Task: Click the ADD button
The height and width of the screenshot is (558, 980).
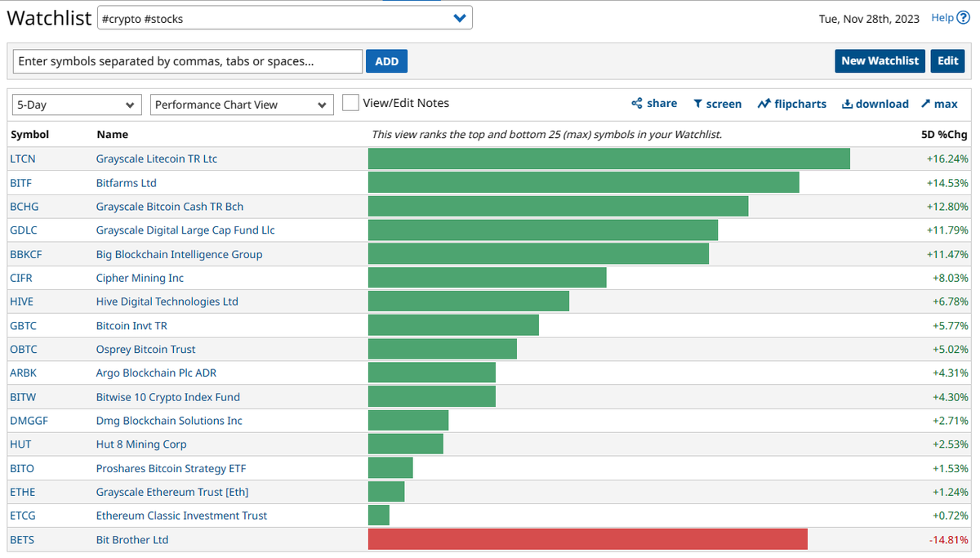Action: (386, 61)
